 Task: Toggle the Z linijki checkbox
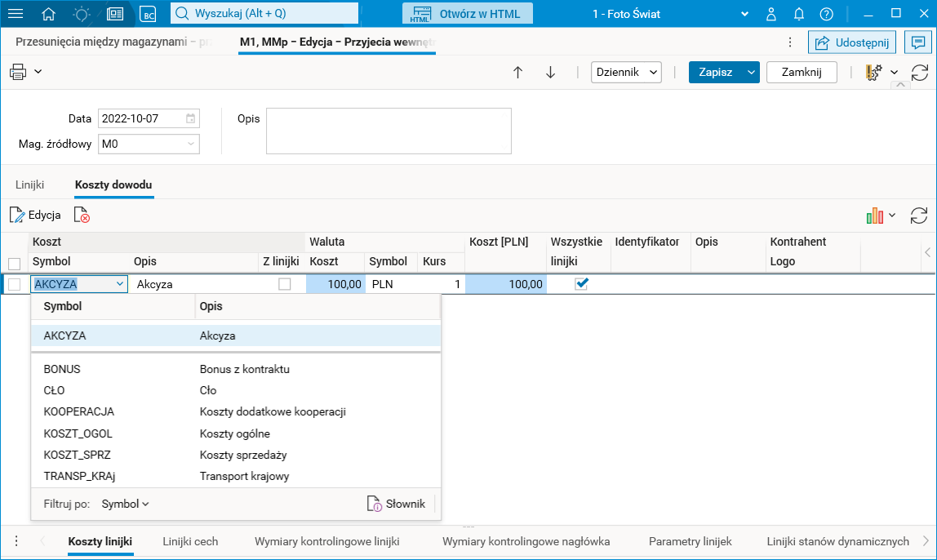tap(284, 284)
